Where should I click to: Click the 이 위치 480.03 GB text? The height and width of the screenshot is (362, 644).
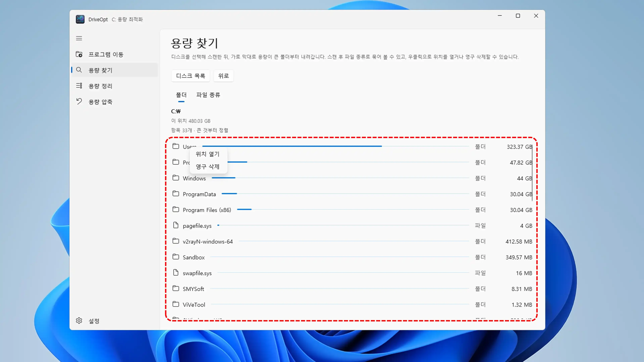(191, 121)
